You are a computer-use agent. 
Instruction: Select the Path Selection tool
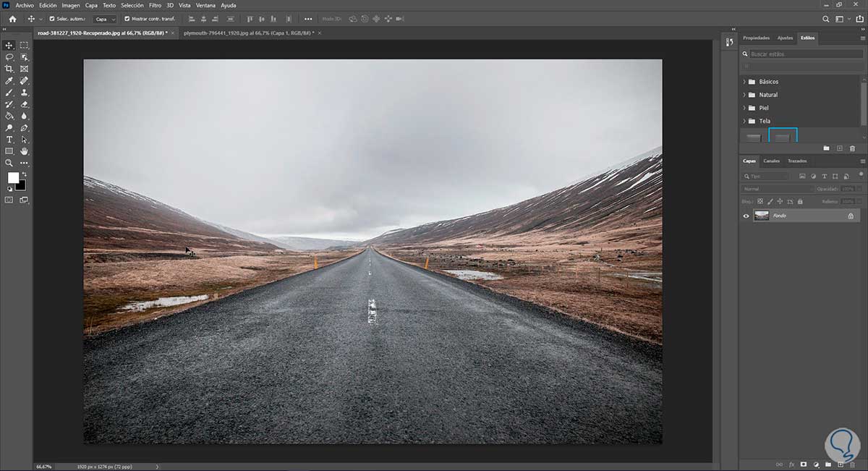(x=24, y=139)
